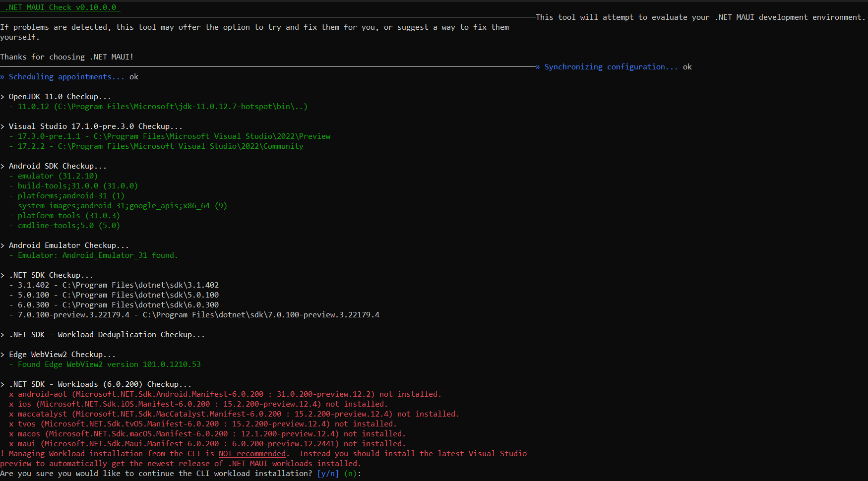Click the '[y/n]' prompt options

tap(328, 474)
